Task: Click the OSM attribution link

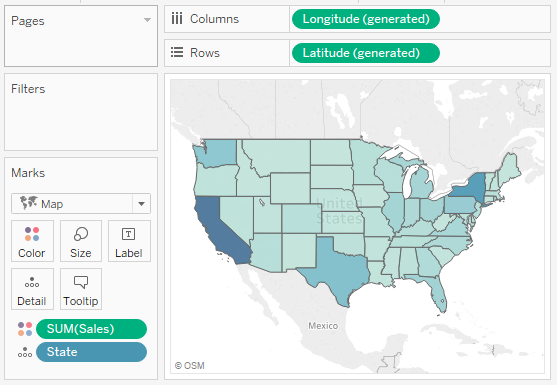Action: pyautogui.click(x=190, y=365)
